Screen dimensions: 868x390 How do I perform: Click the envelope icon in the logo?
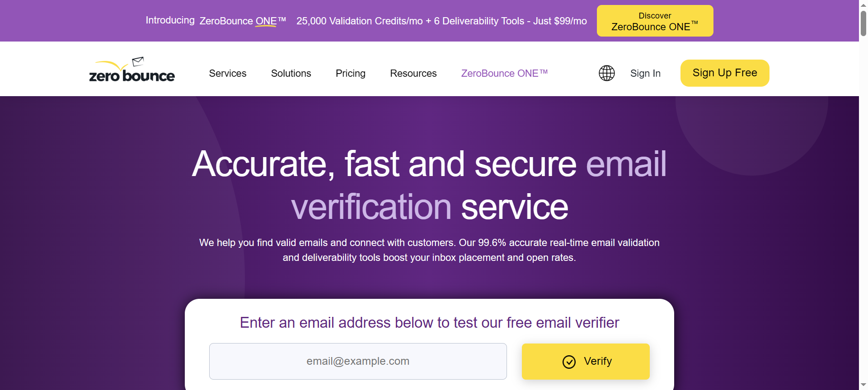pos(138,61)
